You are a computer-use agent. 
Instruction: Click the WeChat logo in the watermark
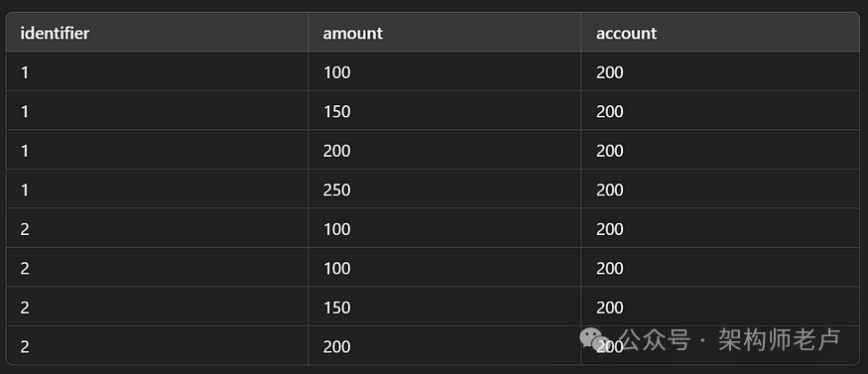pos(595,338)
